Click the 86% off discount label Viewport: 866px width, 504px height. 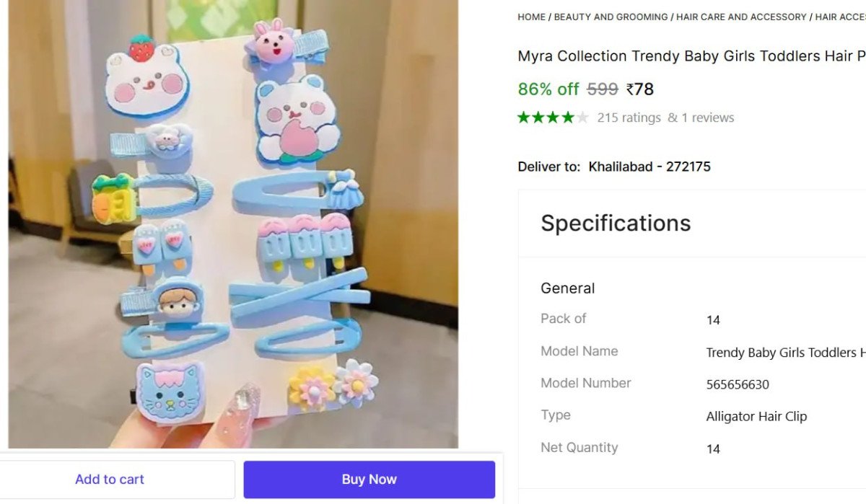(x=548, y=89)
